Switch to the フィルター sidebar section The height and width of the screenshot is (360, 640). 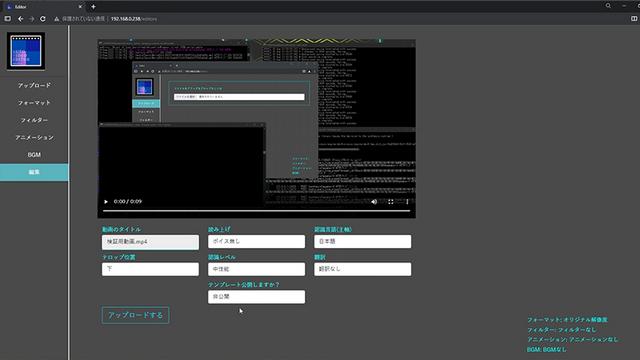(34, 120)
